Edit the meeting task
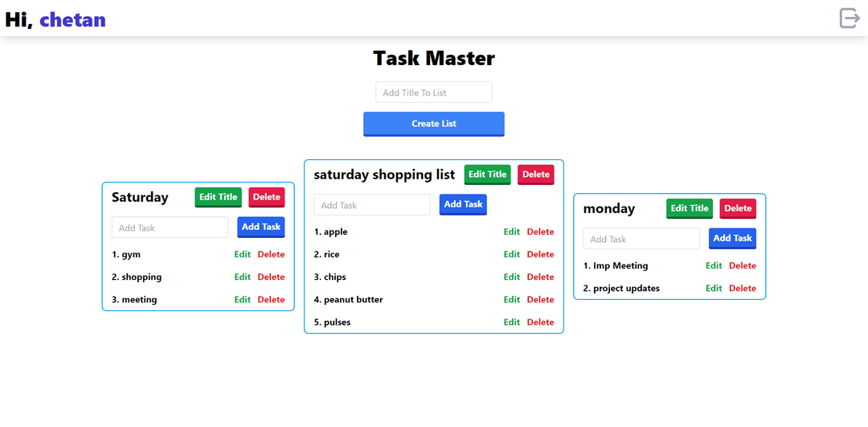The image size is (868, 427). tap(243, 300)
